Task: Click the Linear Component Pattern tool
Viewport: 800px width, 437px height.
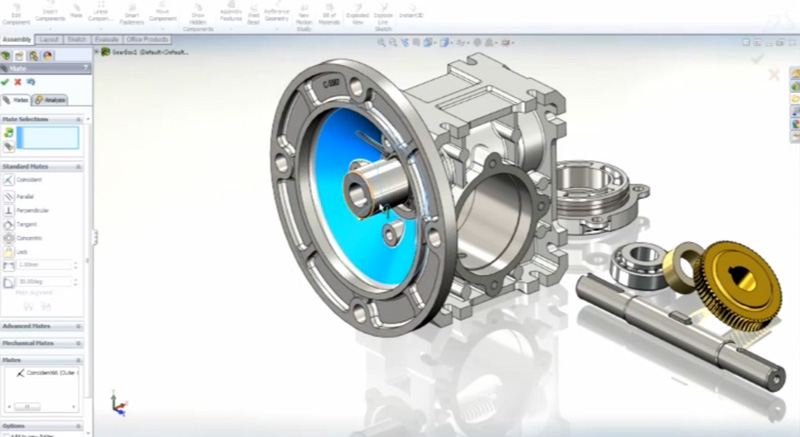Action: tap(101, 13)
